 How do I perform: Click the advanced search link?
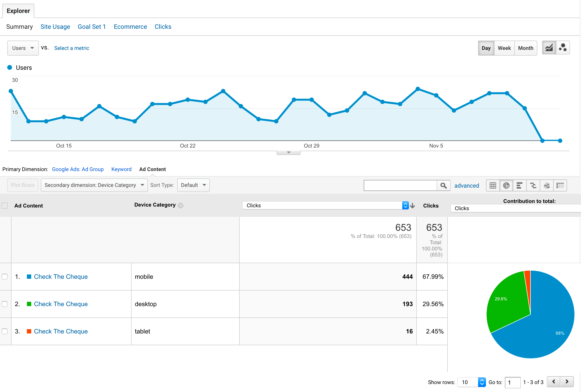(x=466, y=185)
